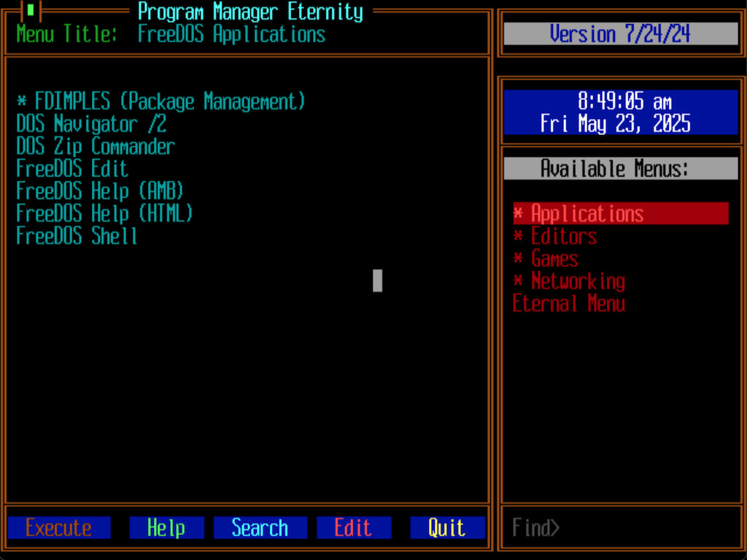This screenshot has width=747, height=560.
Task: Select the Applications menu
Action: coord(587,214)
